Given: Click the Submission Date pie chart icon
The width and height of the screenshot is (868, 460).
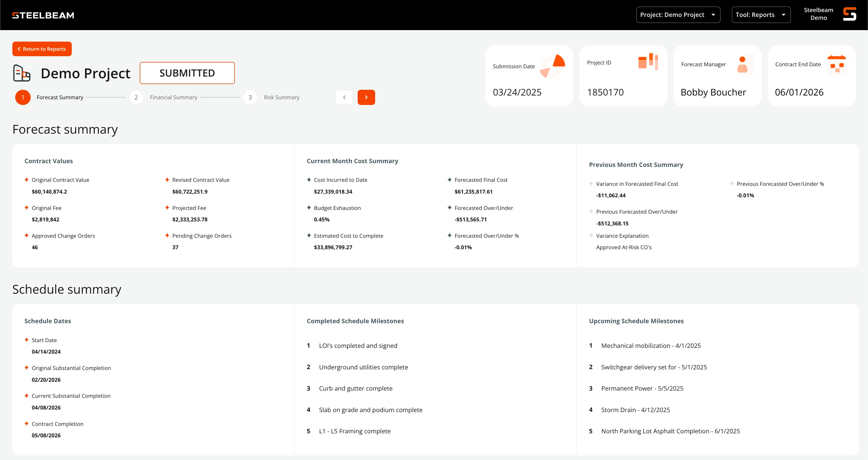Looking at the screenshot, I should pyautogui.click(x=553, y=66).
